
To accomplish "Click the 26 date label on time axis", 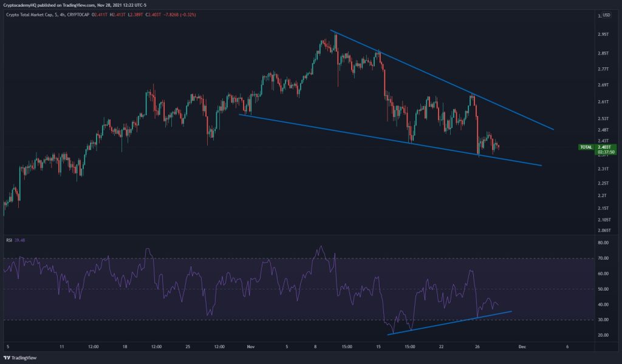I will (x=478, y=347).
